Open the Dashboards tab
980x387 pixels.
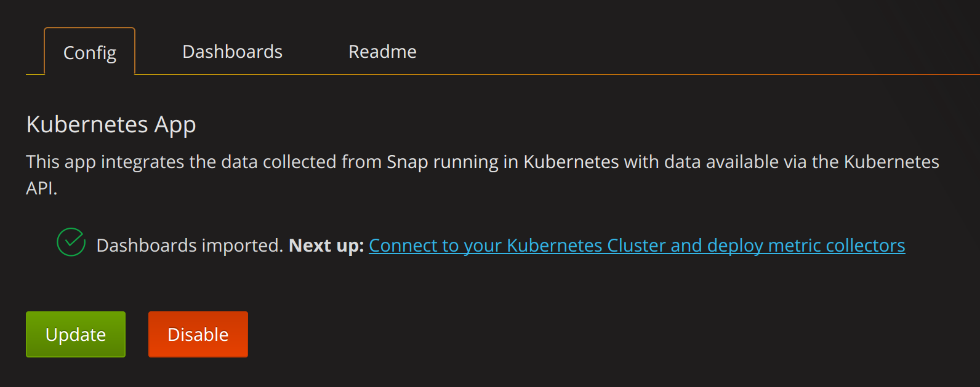(x=232, y=52)
